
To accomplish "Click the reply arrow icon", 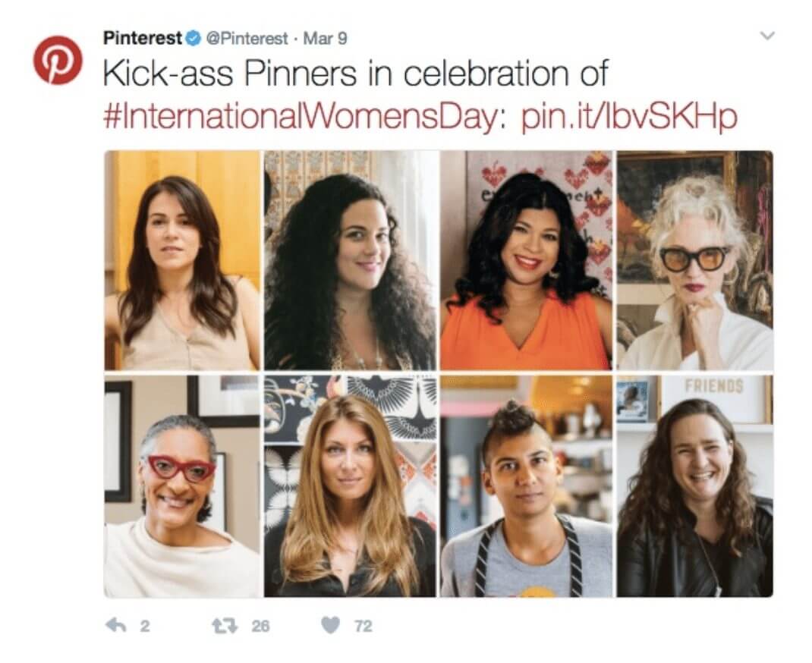I will (115, 625).
